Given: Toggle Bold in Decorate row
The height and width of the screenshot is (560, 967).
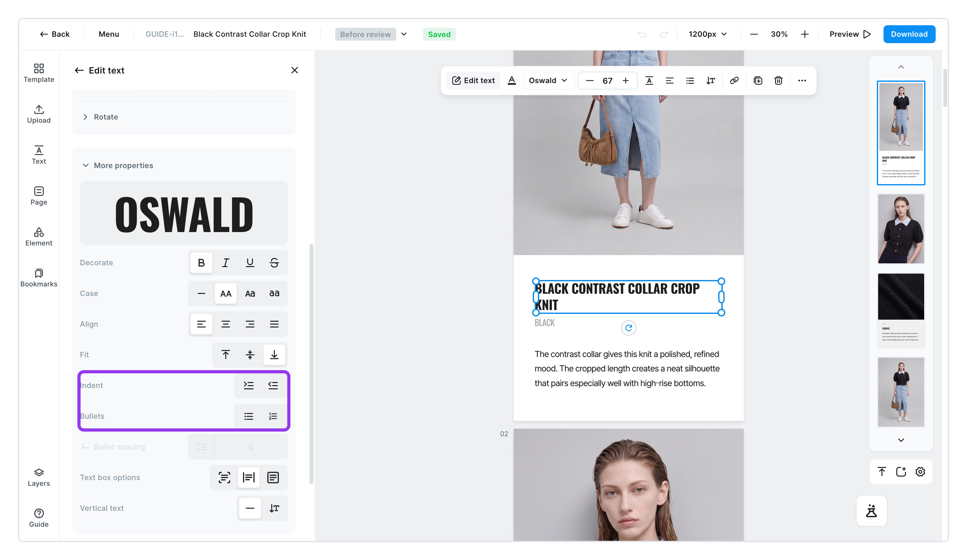Looking at the screenshot, I should pos(201,263).
